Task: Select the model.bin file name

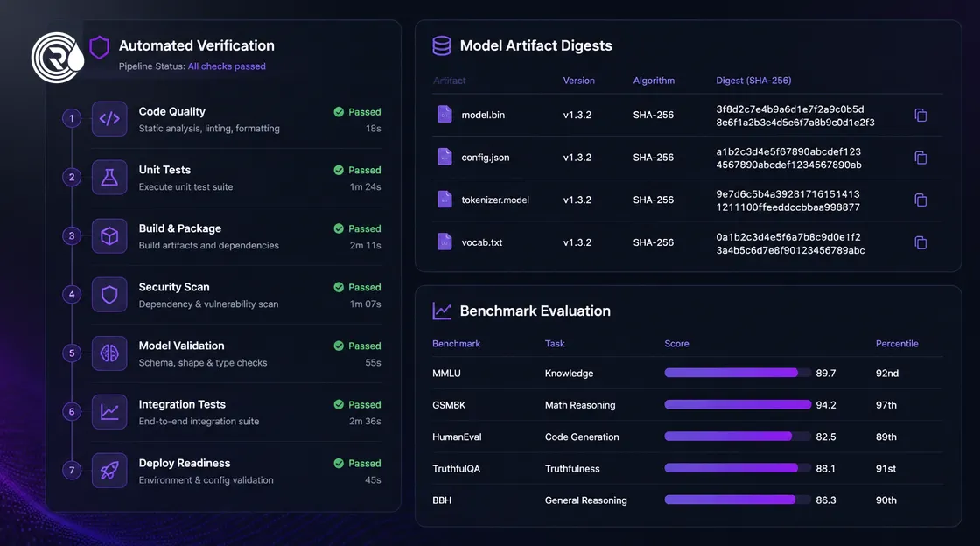Action: pyautogui.click(x=483, y=115)
